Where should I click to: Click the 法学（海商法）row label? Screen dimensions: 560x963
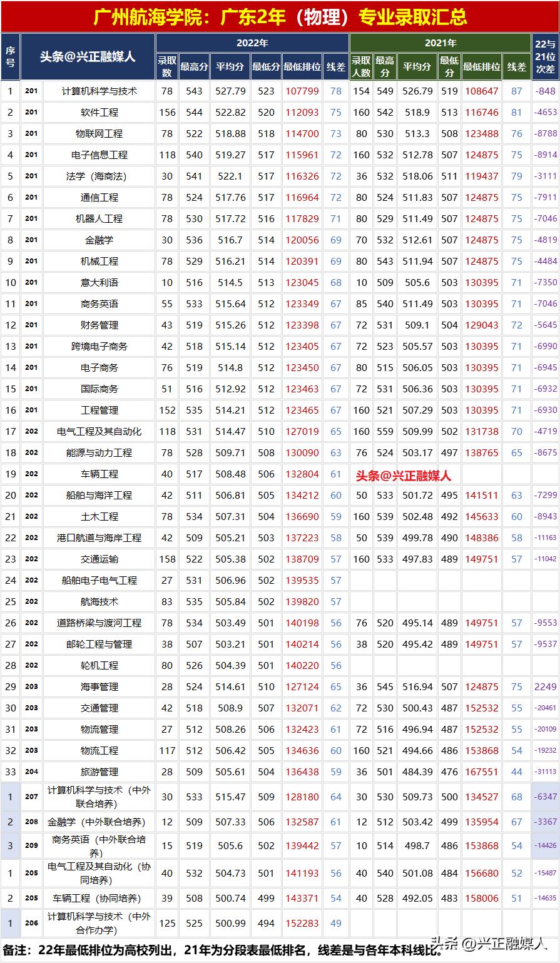(x=97, y=176)
